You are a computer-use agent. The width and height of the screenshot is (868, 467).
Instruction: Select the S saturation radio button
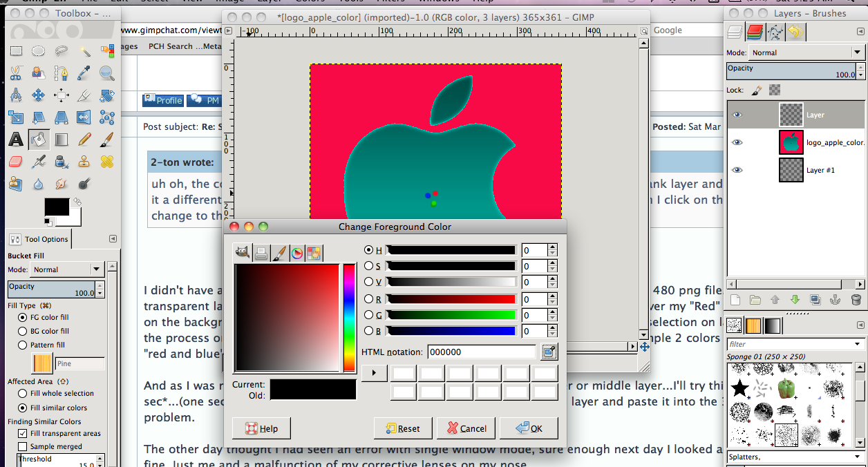368,266
